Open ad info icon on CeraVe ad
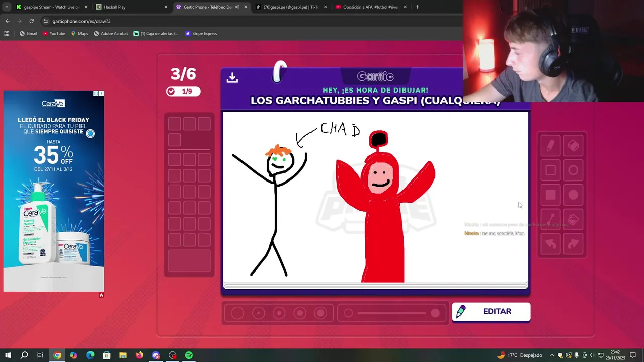 coord(96,94)
